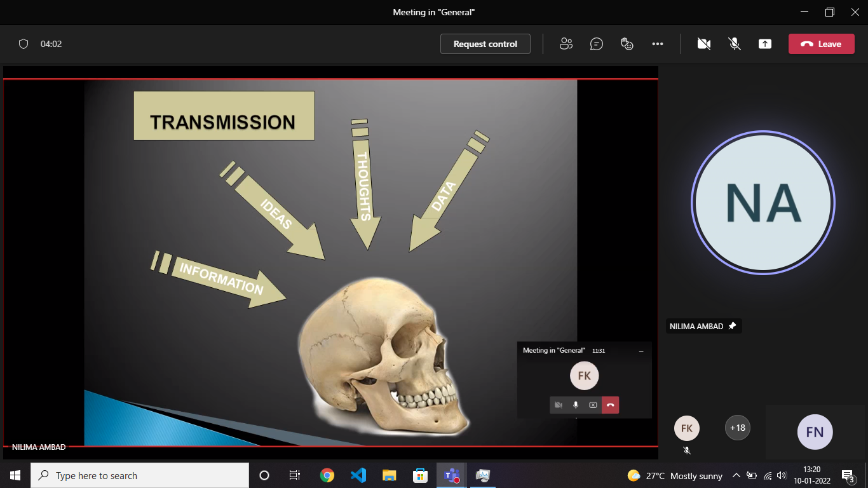Click the mic icon in shared mini window
This screenshot has height=488, width=868.
point(576,405)
